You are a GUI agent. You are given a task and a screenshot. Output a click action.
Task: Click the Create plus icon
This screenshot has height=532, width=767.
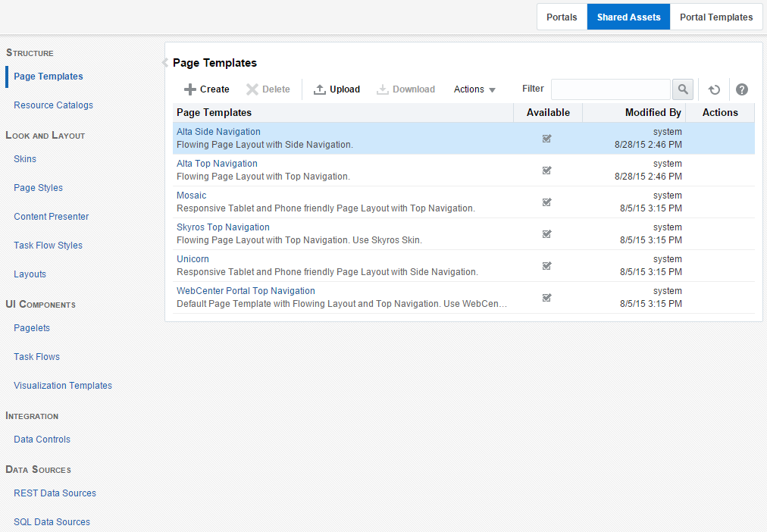(x=189, y=89)
